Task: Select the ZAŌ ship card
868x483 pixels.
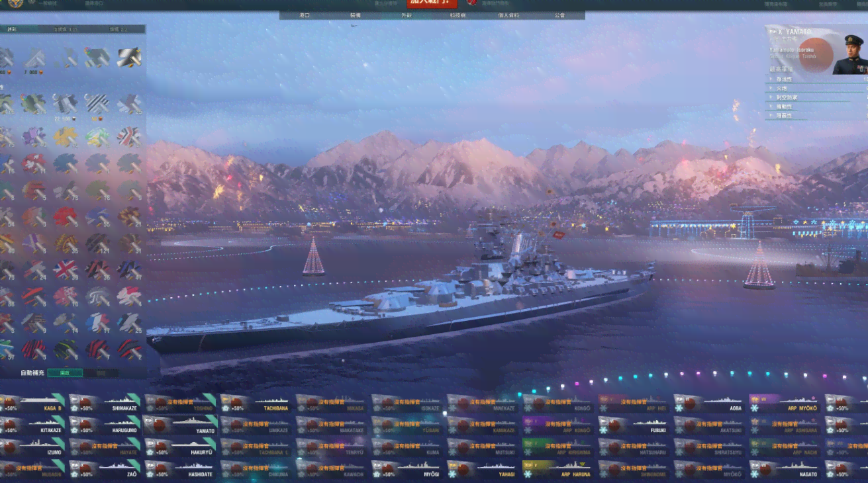Action: (x=105, y=470)
